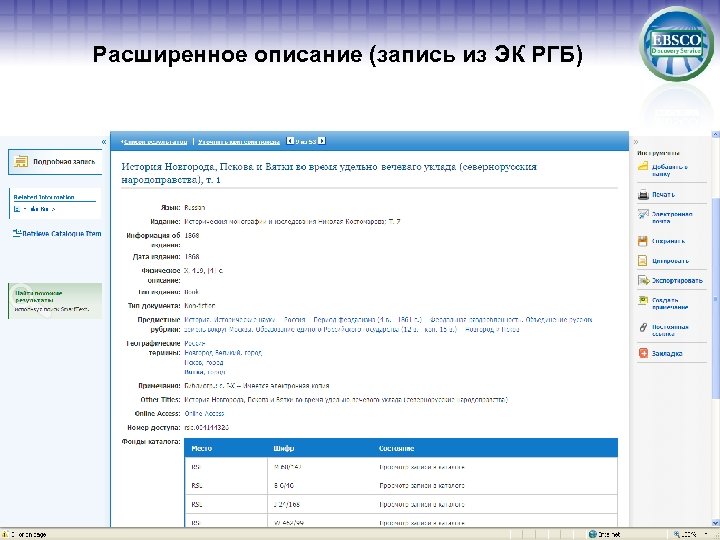This screenshot has height=540, width=720.
Task: Click the Инструменты heading in right panel
Action: (x=658, y=153)
